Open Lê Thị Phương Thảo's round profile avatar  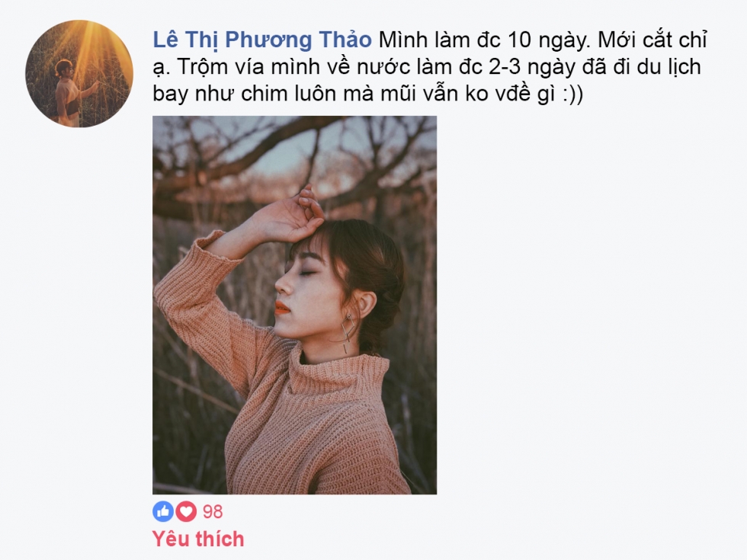pos(79,73)
